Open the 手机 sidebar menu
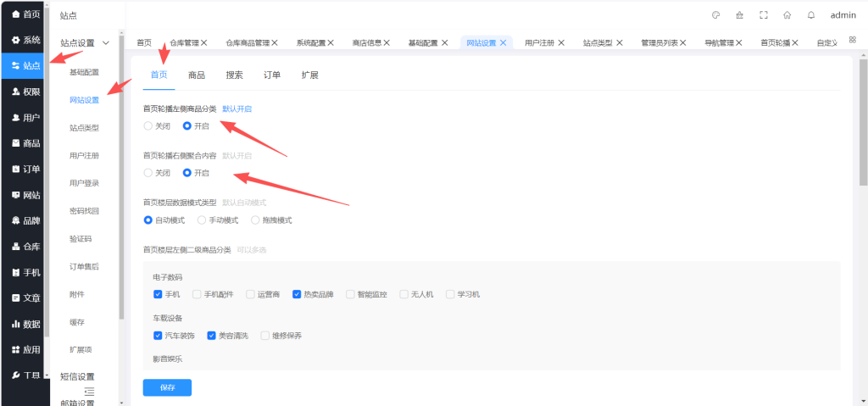This screenshot has width=868, height=406. pos(25,273)
